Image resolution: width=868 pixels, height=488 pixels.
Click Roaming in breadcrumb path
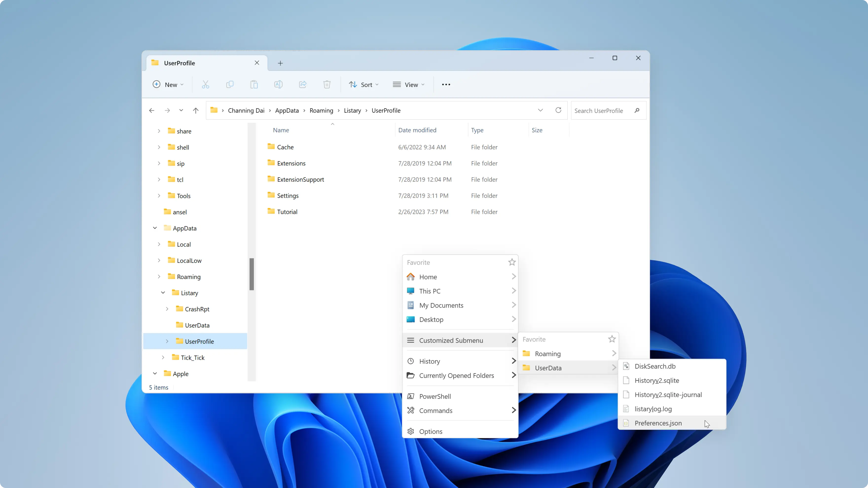[x=321, y=110]
